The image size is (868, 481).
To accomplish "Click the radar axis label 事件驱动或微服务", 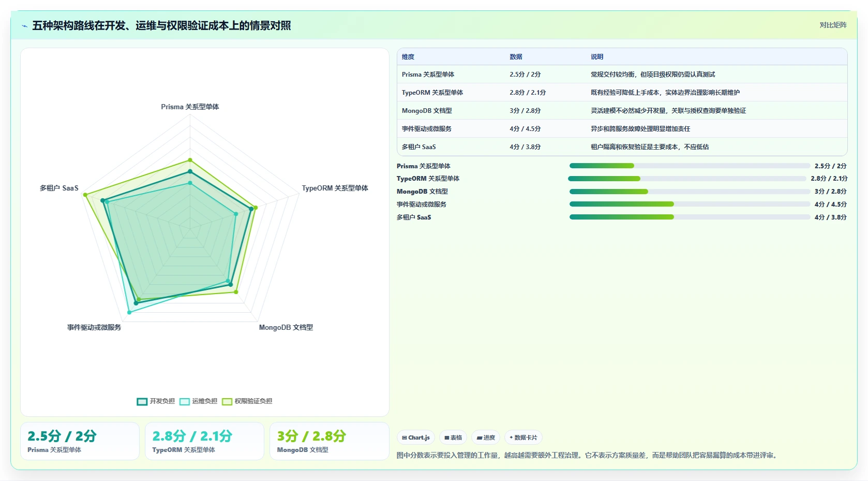I will [94, 327].
